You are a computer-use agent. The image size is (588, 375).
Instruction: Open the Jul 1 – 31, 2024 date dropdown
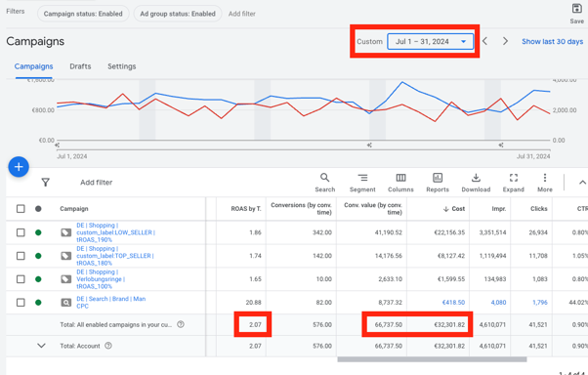tap(430, 41)
